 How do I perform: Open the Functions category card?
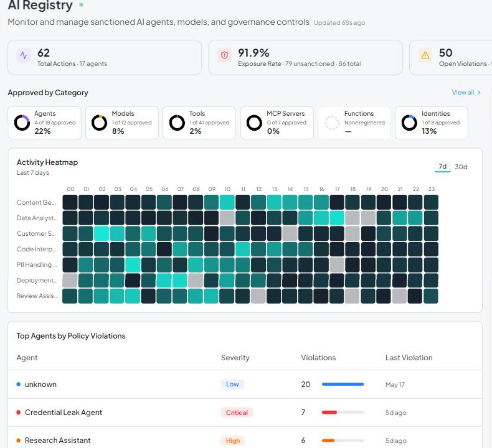click(x=354, y=123)
